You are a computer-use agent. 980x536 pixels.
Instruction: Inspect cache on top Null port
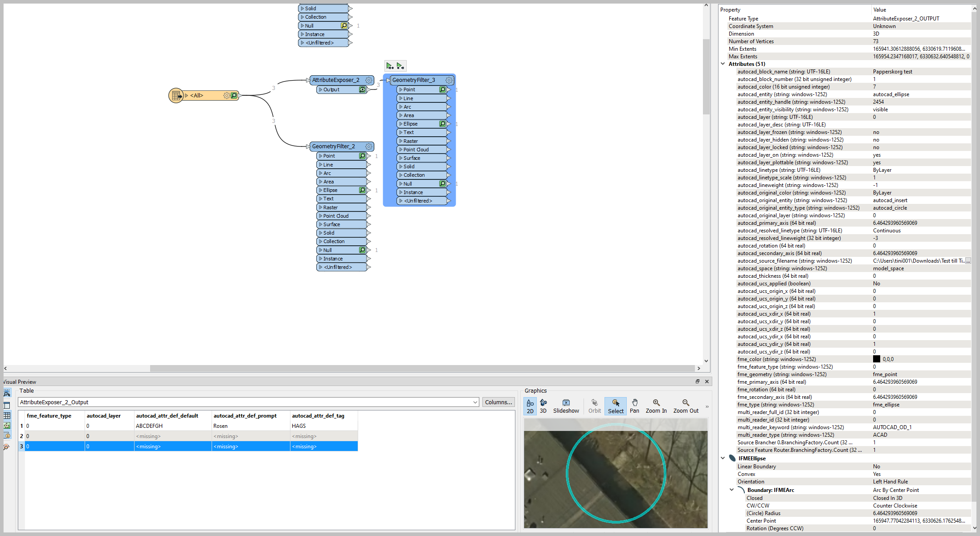[x=344, y=25]
